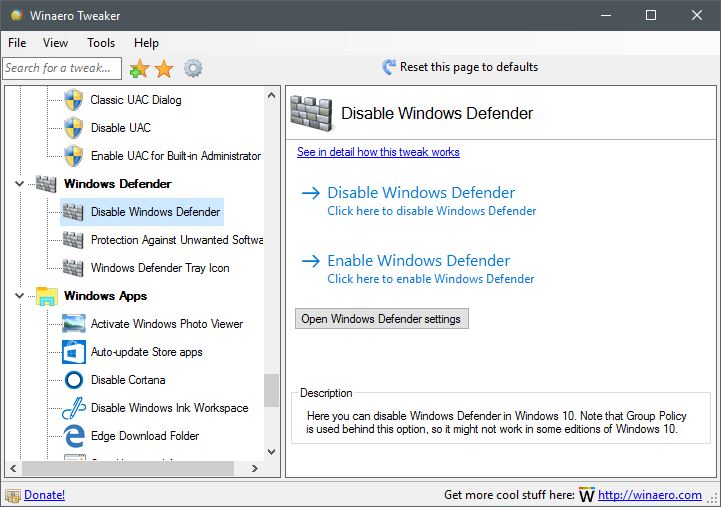Click the Reset page arrow icon
Screen dimensions: 721x507
(389, 67)
